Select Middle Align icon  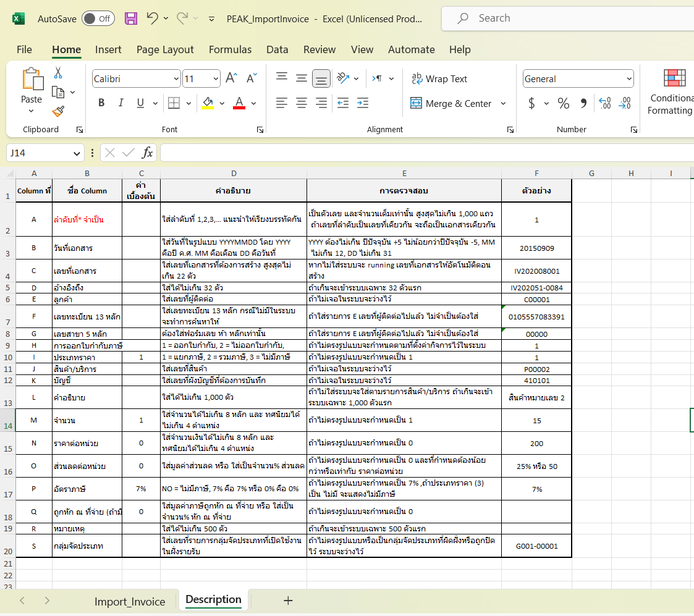pyautogui.click(x=302, y=78)
